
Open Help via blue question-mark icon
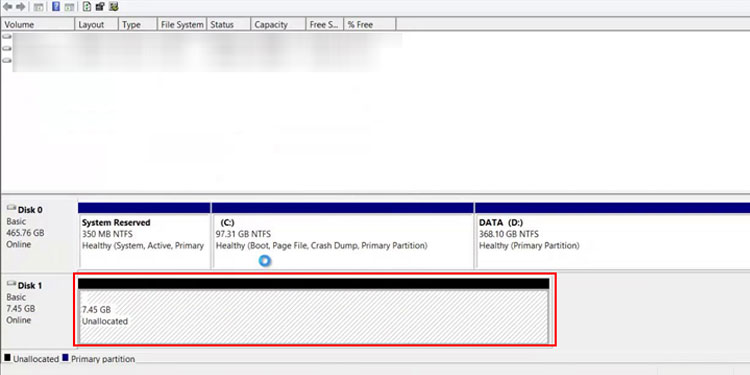[56, 7]
